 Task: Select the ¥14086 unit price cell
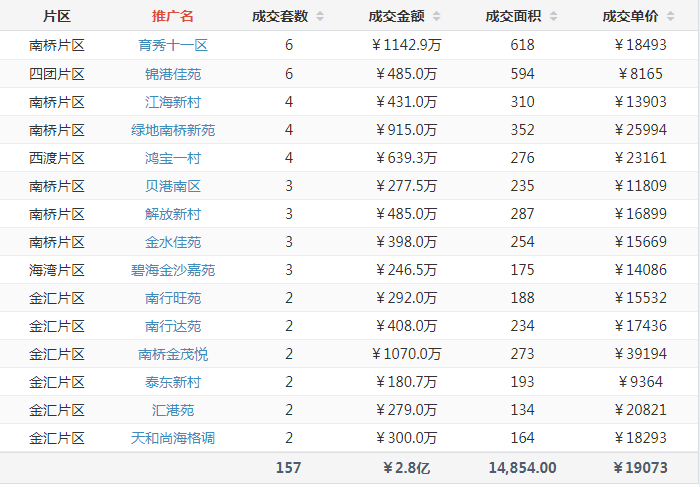pyautogui.click(x=640, y=270)
